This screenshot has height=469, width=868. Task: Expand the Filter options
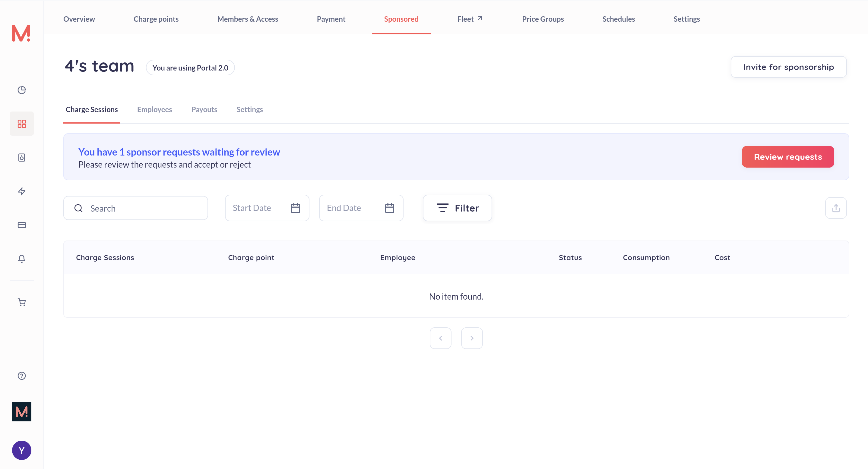tap(457, 208)
